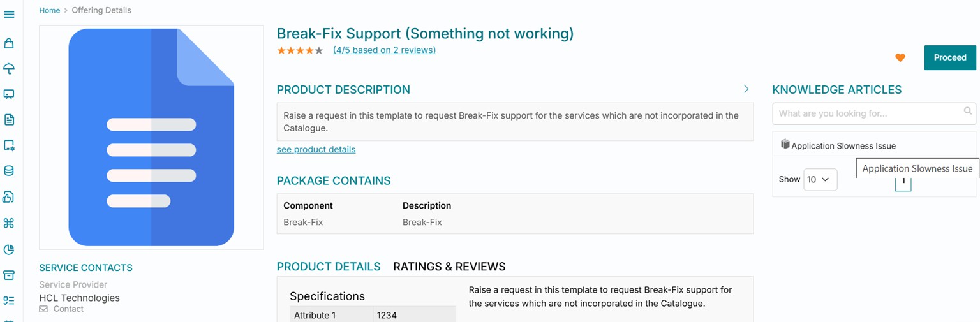Open the hamburger menu icon
The width and height of the screenshot is (980, 322).
9,14
